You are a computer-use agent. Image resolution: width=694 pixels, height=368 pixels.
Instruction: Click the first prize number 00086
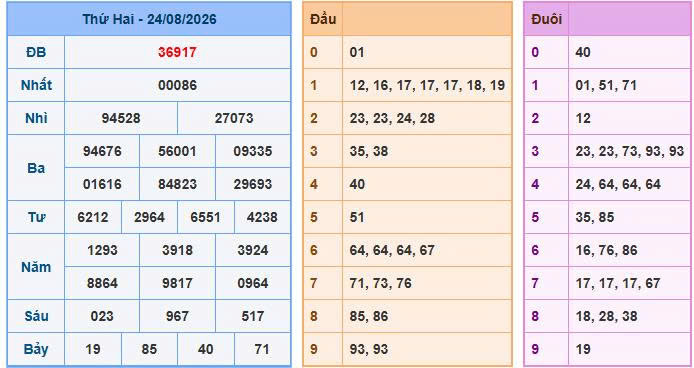(177, 85)
